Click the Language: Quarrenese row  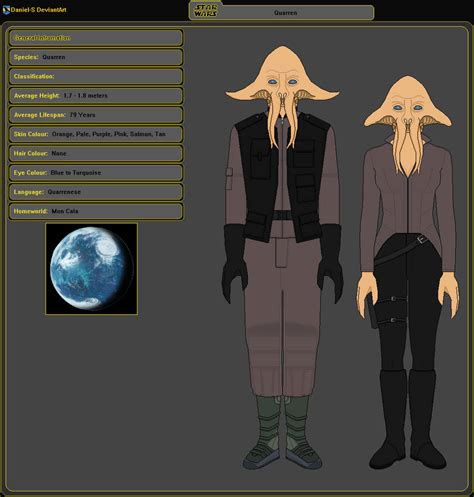pyautogui.click(x=96, y=192)
